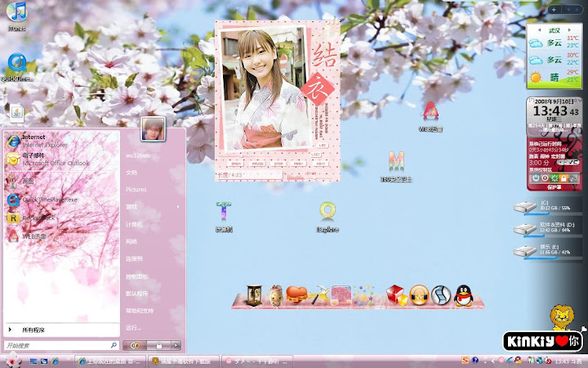
Task: Launch QuickTimePlayer.exe from Start menu
Action: pyautogui.click(x=61, y=200)
